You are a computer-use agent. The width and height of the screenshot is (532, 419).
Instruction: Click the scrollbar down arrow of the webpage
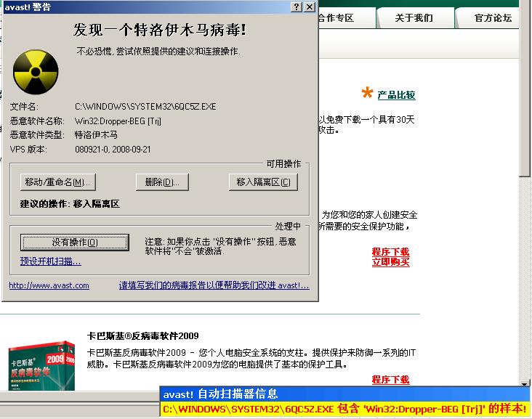pyautogui.click(x=524, y=383)
